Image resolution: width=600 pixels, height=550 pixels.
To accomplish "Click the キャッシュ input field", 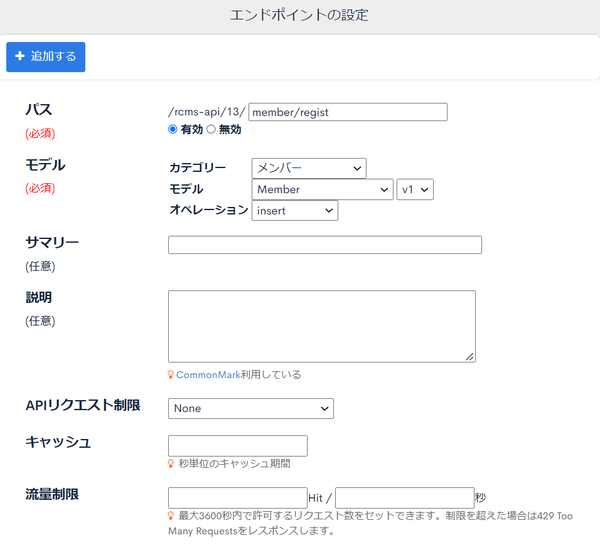I will point(238,446).
